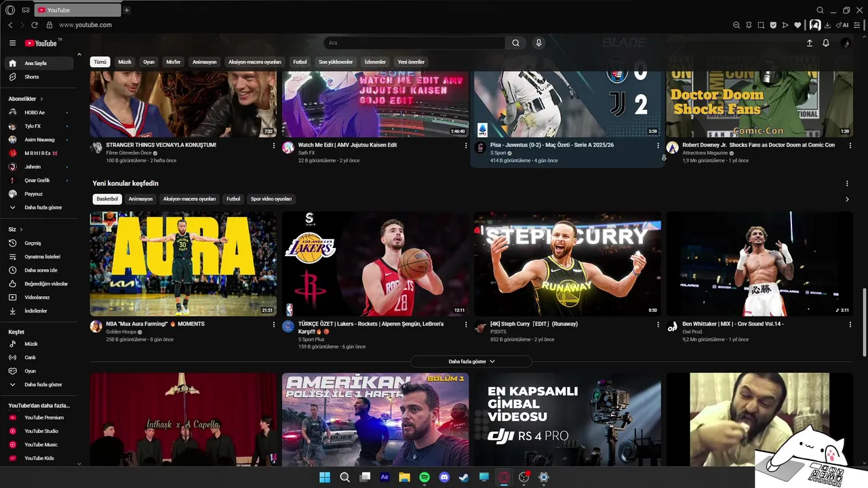Viewport: 868px width, 488px height.
Task: Expand the Siz section arrow
Action: [21, 229]
